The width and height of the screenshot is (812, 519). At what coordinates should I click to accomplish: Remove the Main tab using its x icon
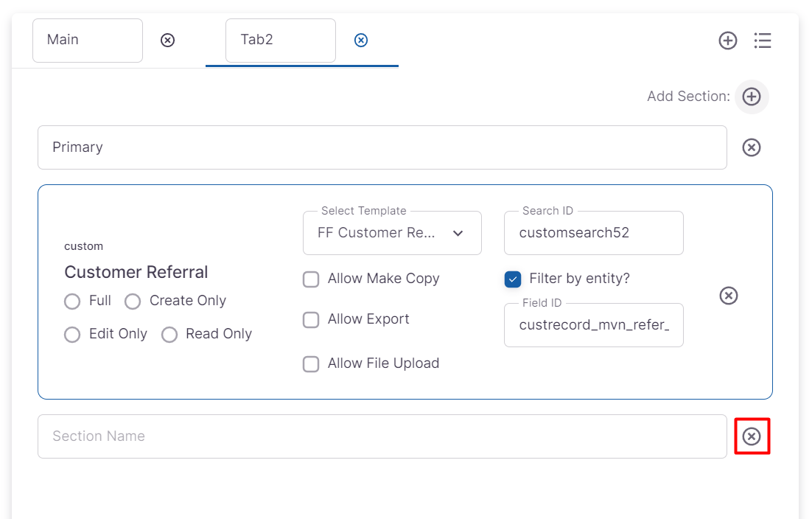(168, 41)
